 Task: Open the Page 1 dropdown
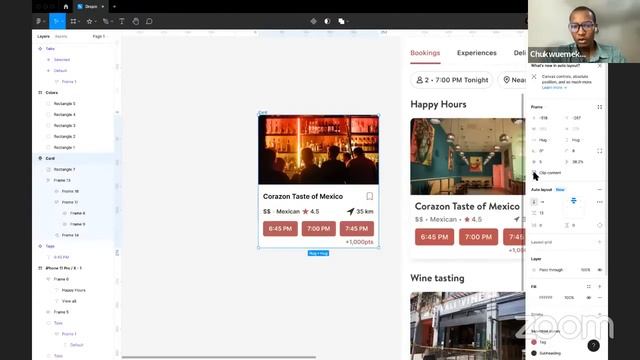coord(99,36)
